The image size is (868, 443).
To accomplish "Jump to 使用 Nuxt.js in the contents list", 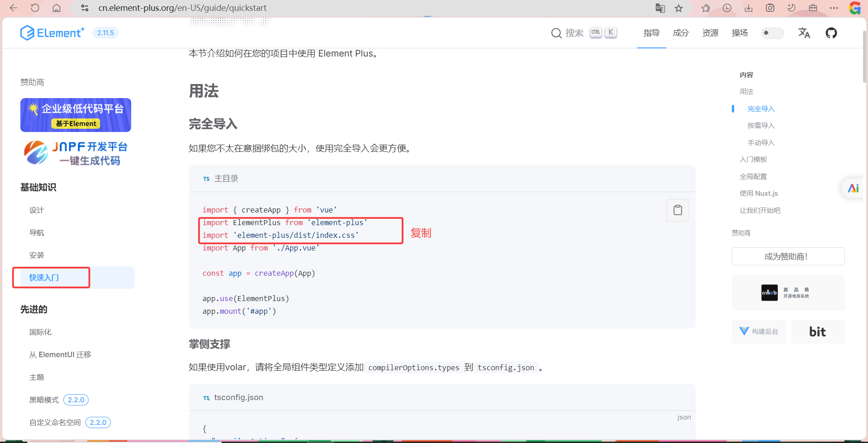I will tap(759, 193).
